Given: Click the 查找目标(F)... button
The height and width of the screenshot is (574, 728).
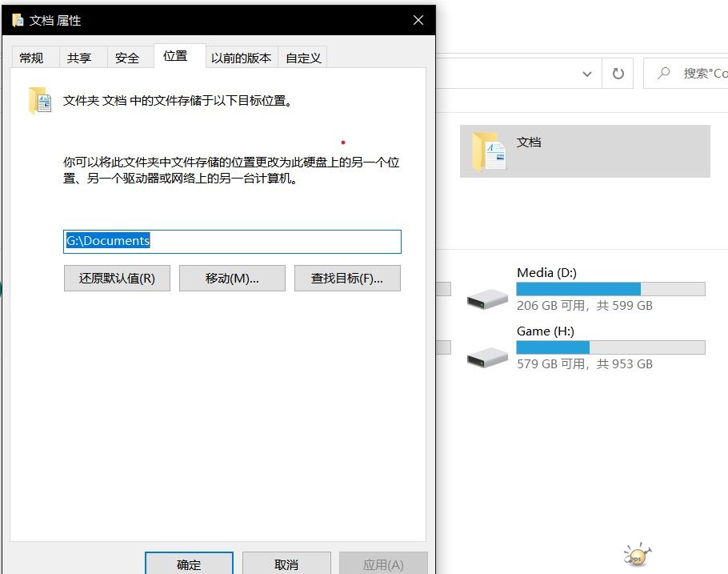Looking at the screenshot, I should pos(347,279).
